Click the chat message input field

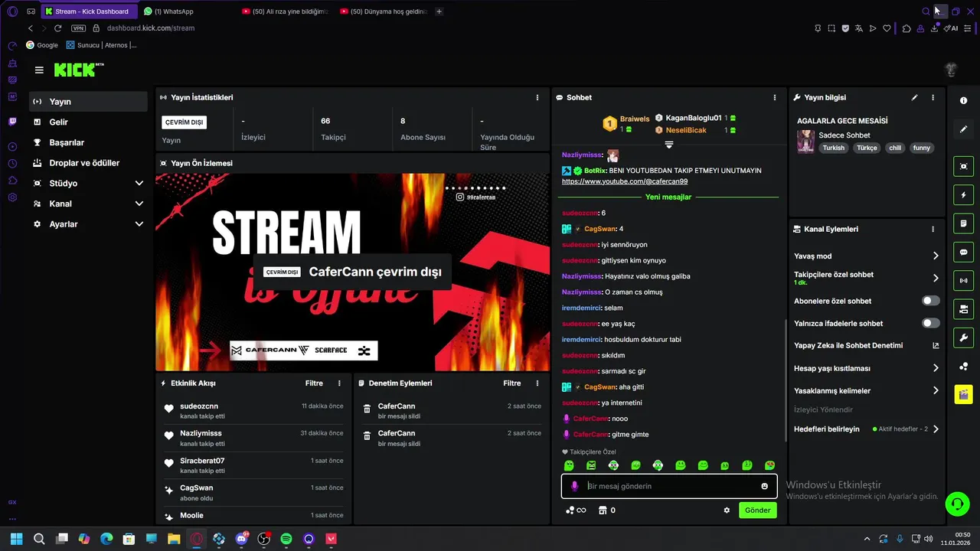[669, 486]
